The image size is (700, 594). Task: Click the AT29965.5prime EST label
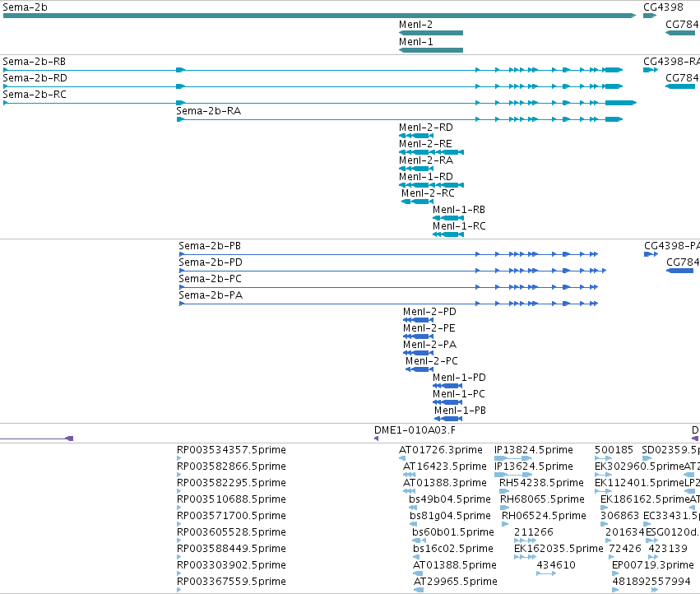[x=456, y=582]
